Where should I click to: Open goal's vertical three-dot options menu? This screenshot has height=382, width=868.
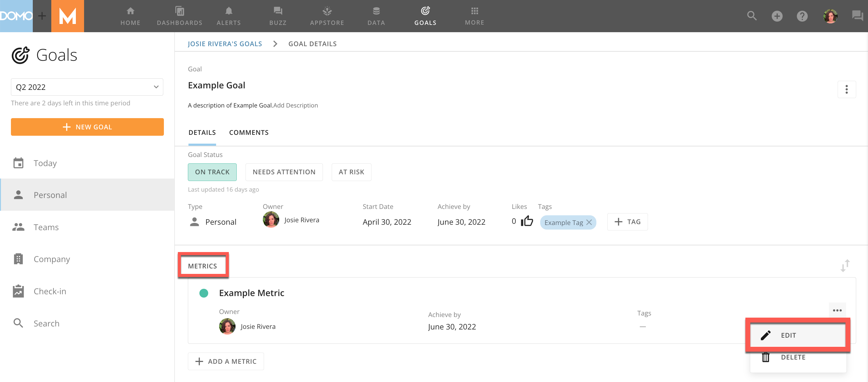846,89
